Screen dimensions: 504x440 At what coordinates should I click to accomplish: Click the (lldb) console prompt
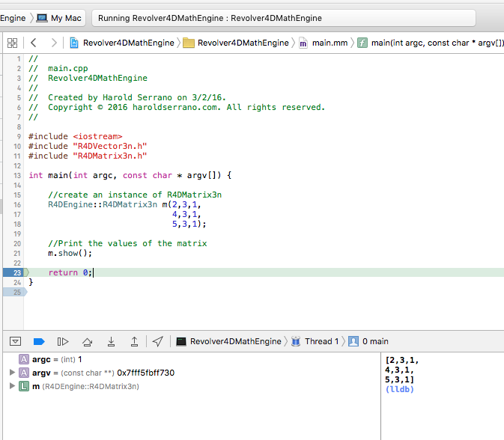click(x=400, y=389)
